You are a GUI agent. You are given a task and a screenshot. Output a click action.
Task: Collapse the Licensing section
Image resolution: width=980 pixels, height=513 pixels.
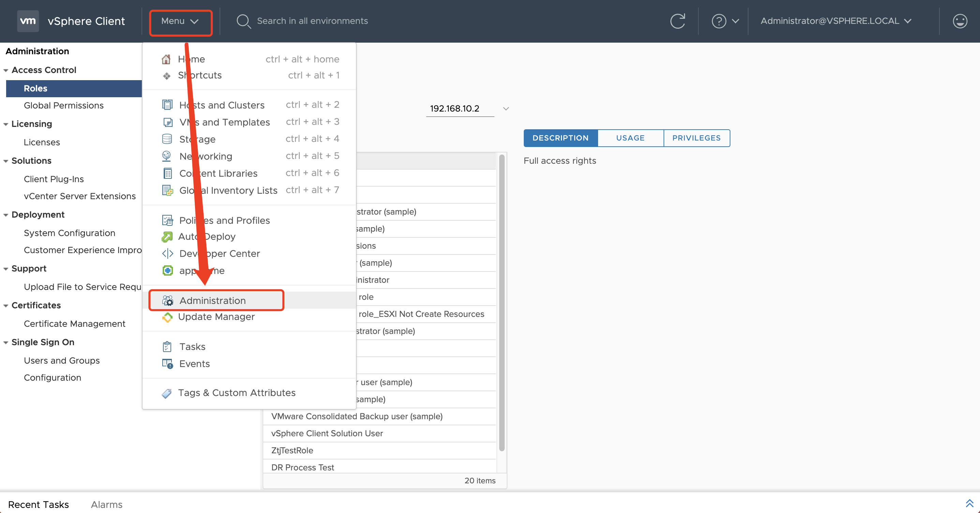point(6,124)
